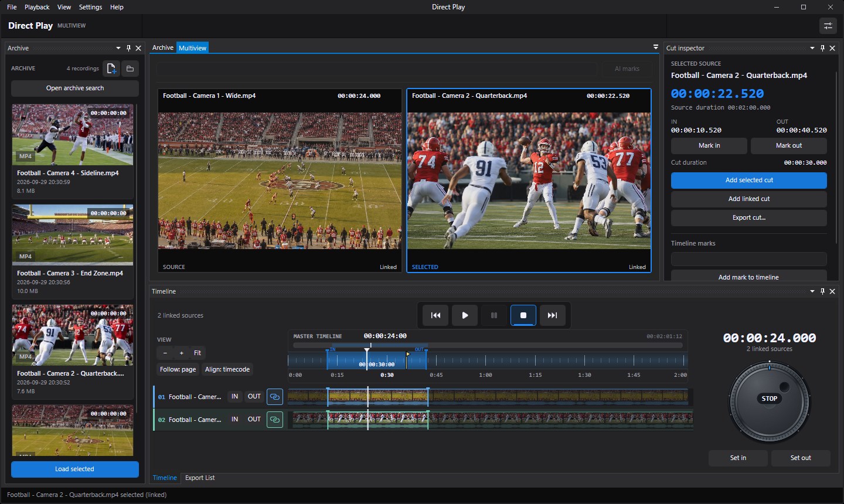The height and width of the screenshot is (504, 844).
Task: Open the document tab overflow dropdown
Action: 656,47
